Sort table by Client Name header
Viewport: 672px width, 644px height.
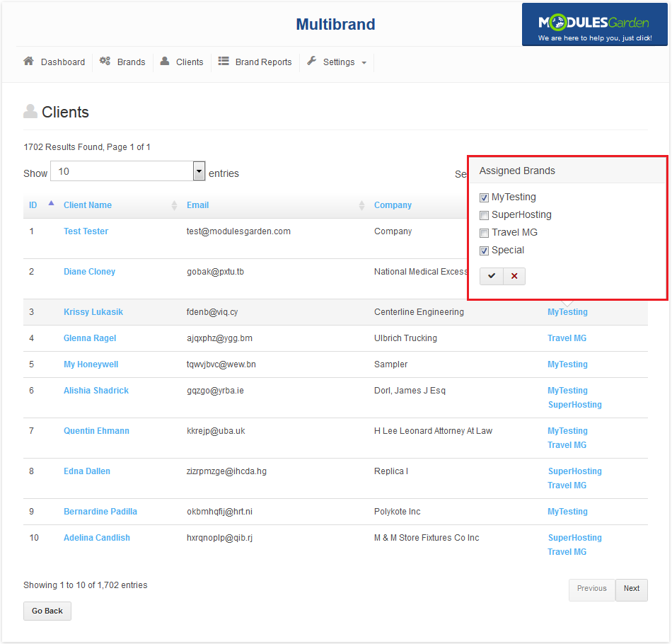pos(88,205)
